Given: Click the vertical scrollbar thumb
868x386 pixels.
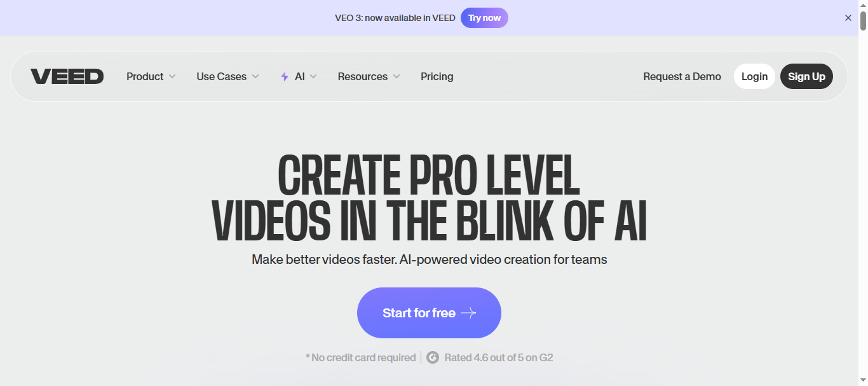Looking at the screenshot, I should pos(863,20).
